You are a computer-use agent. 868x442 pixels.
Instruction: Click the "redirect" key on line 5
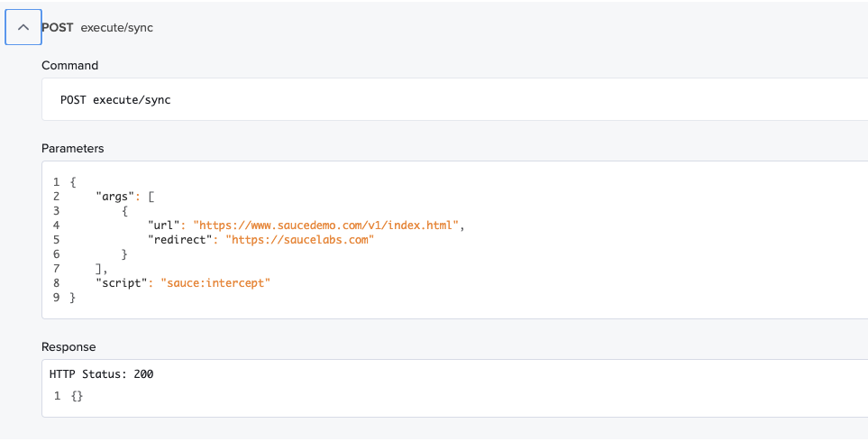180,240
